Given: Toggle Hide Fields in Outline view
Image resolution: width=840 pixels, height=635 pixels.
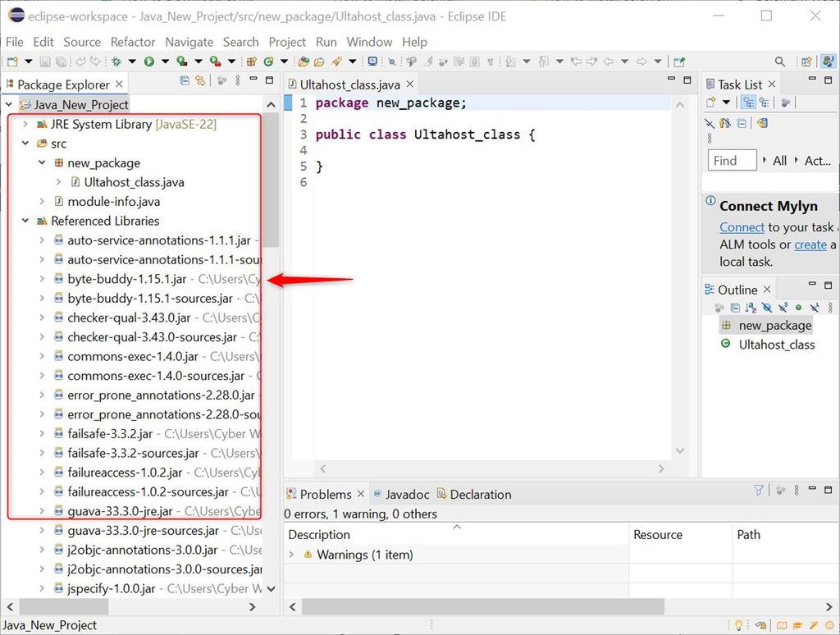Looking at the screenshot, I should point(767,308).
